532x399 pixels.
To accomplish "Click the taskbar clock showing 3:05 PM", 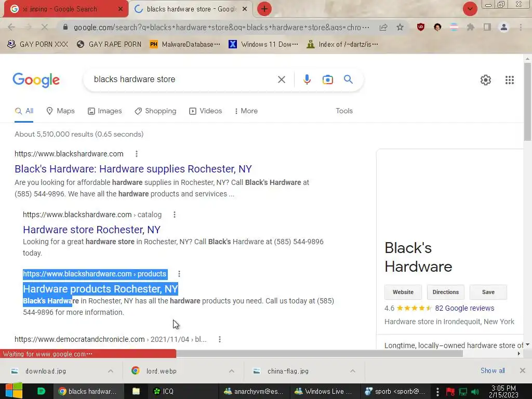I will 503,391.
